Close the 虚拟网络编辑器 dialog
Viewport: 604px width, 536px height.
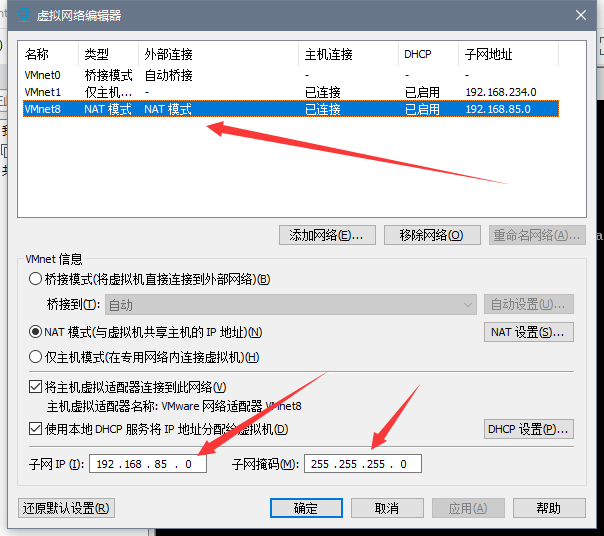click(x=581, y=15)
